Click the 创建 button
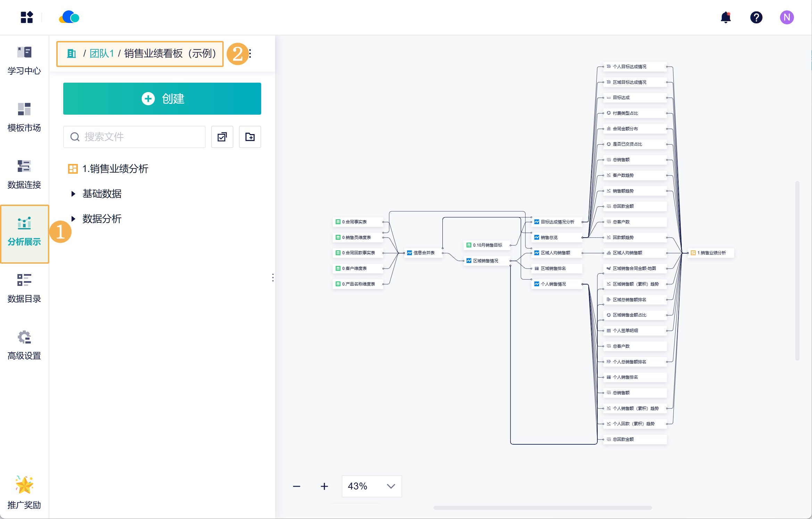Screen dimensions: 812x519 click(162, 99)
